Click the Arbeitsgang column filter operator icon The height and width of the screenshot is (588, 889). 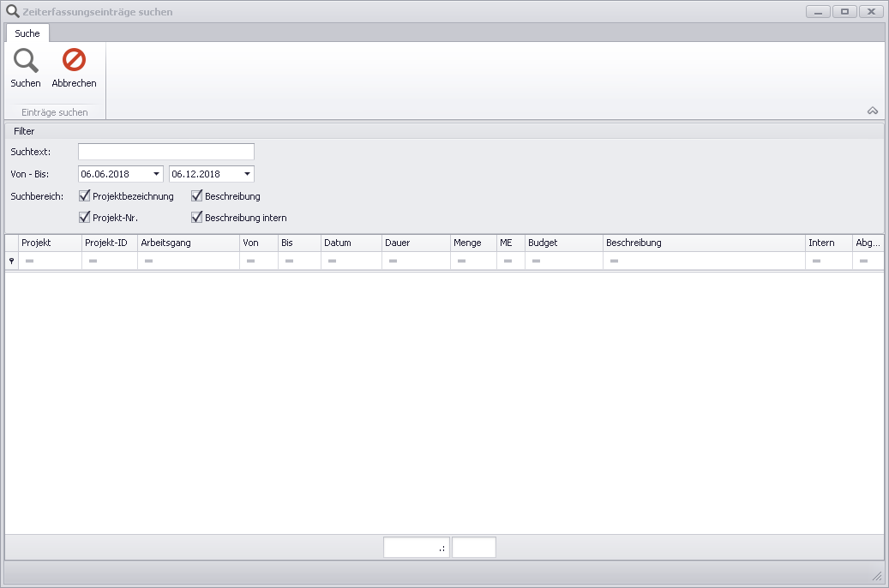[148, 261]
